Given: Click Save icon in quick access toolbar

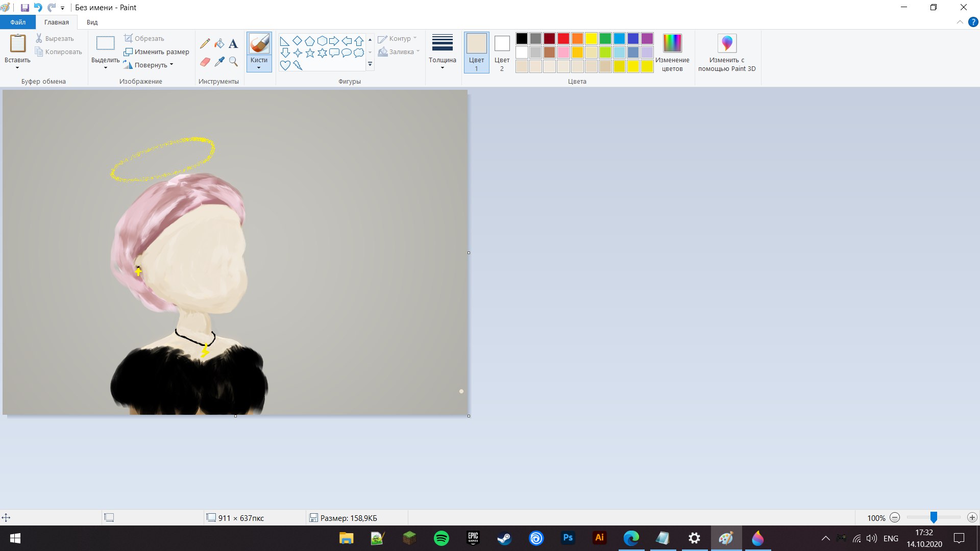Looking at the screenshot, I should coord(24,8).
